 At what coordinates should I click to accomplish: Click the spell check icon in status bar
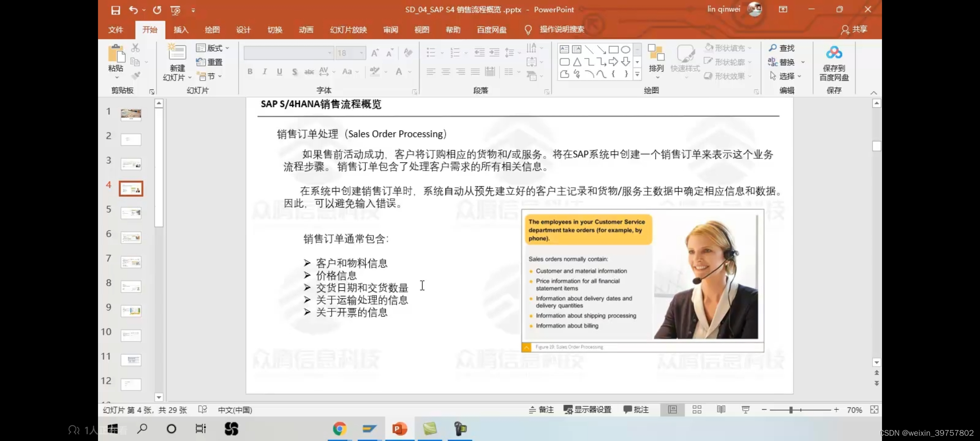pyautogui.click(x=203, y=410)
